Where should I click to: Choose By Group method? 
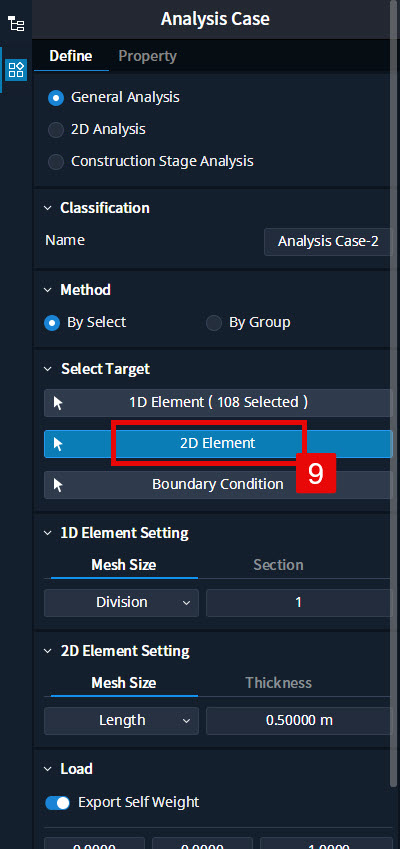click(214, 323)
